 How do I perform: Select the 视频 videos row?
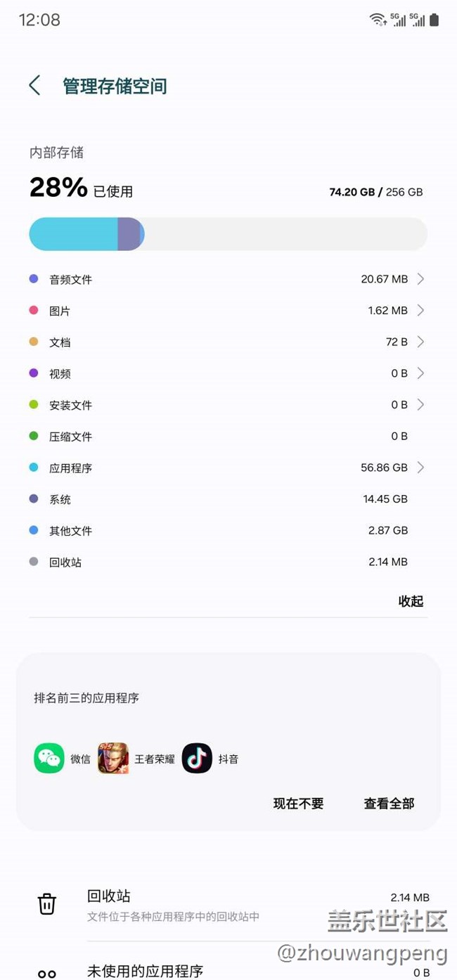228,373
